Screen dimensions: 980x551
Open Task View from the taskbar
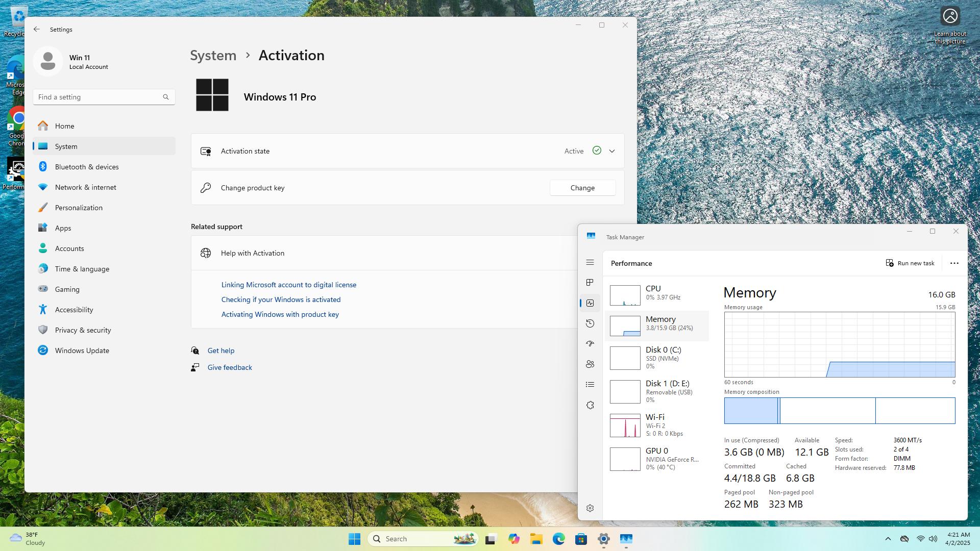[491, 539]
